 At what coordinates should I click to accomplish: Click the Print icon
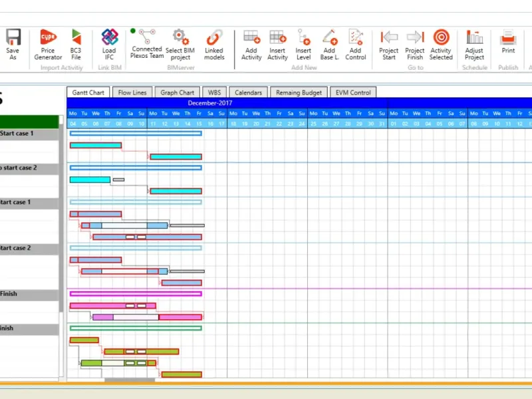[508, 41]
